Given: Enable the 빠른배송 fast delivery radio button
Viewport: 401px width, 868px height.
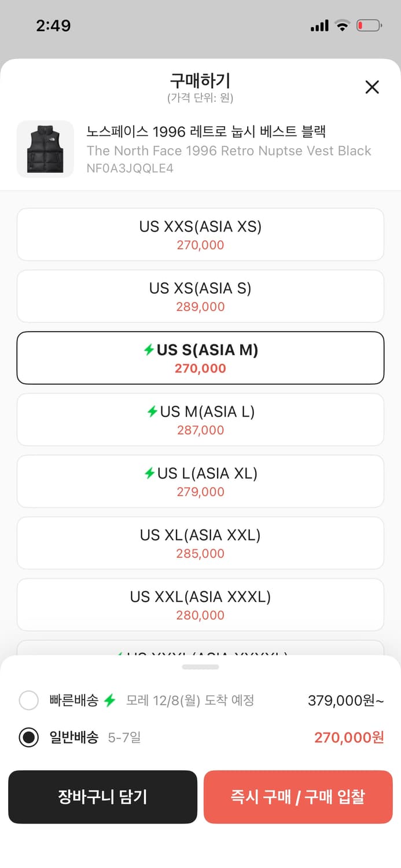Looking at the screenshot, I should (29, 701).
